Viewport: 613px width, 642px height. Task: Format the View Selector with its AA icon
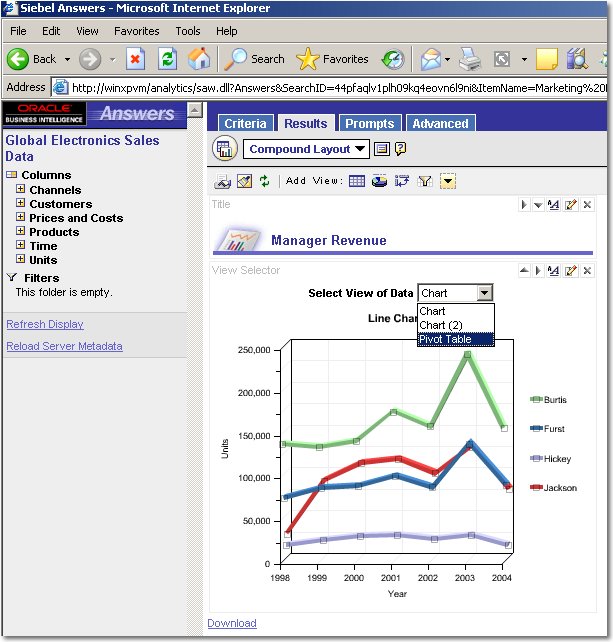[553, 270]
